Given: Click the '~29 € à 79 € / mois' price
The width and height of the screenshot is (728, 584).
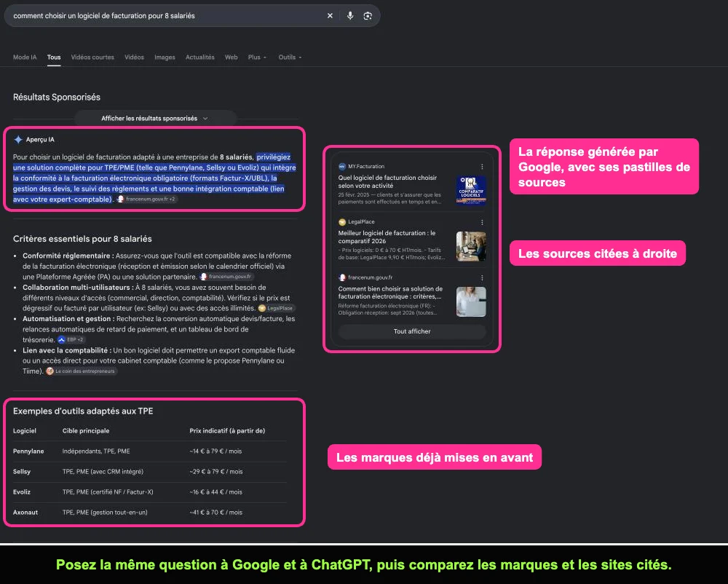Looking at the screenshot, I should click(x=216, y=472).
